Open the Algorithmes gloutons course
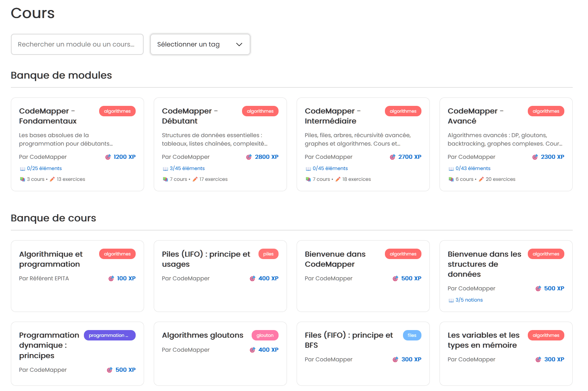This screenshot has width=588, height=391. click(202, 335)
